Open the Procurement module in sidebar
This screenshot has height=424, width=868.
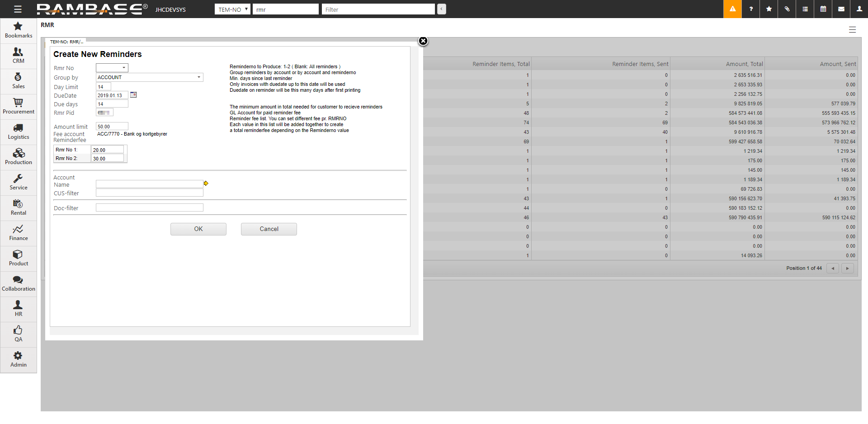(19, 106)
